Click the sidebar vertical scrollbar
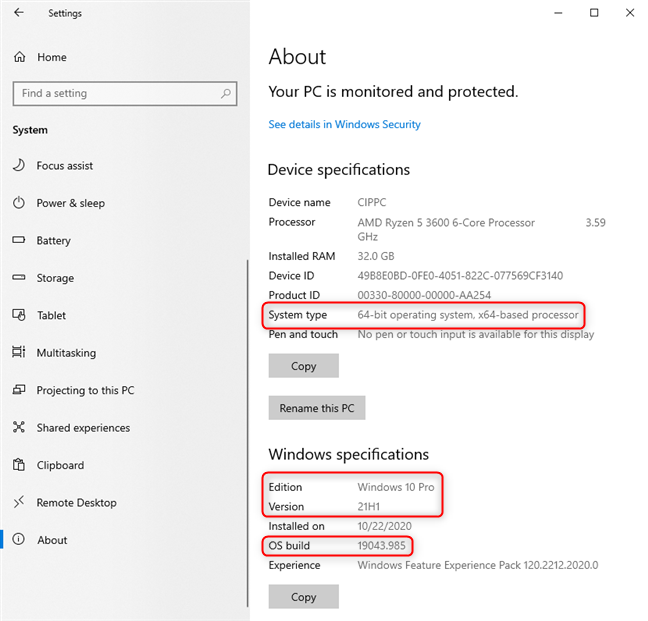 (x=246, y=430)
